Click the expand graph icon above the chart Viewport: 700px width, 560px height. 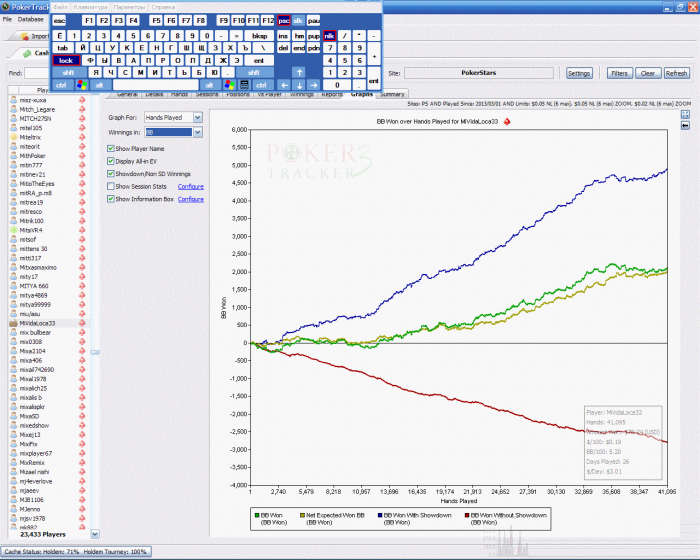685,115
